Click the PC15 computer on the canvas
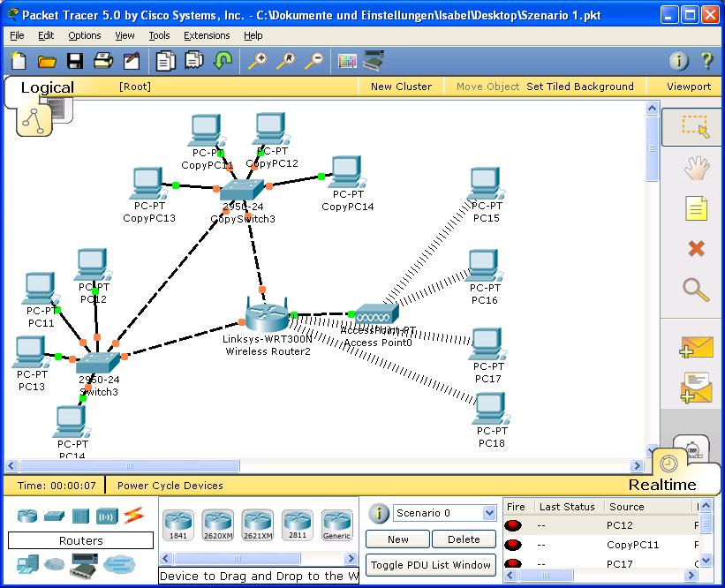 pyautogui.click(x=486, y=184)
